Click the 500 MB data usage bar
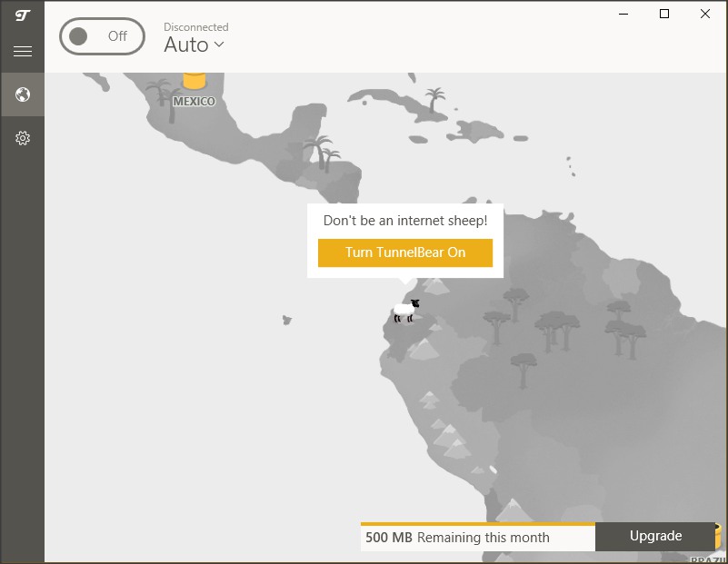Screen dimensions: 728x564 click(477, 537)
